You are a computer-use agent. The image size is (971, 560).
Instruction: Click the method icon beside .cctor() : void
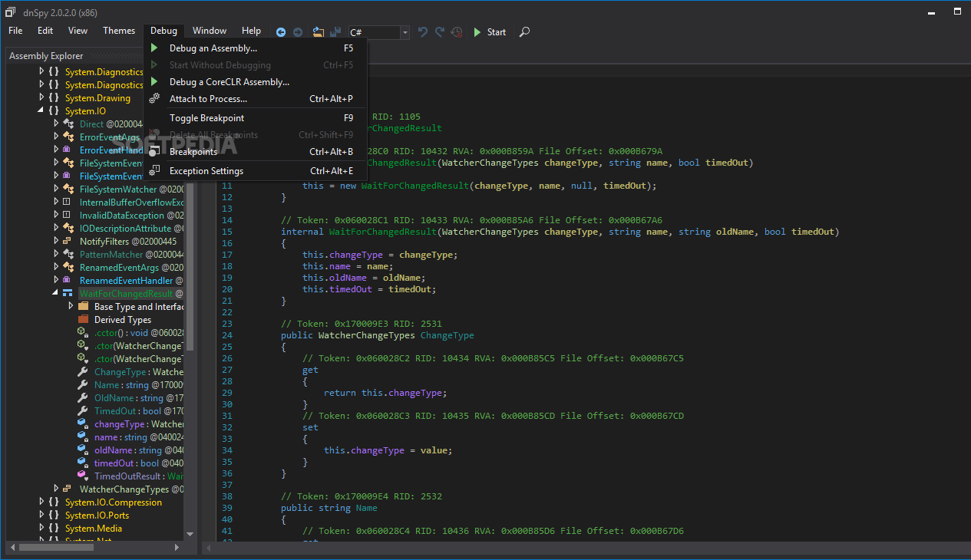(x=83, y=333)
